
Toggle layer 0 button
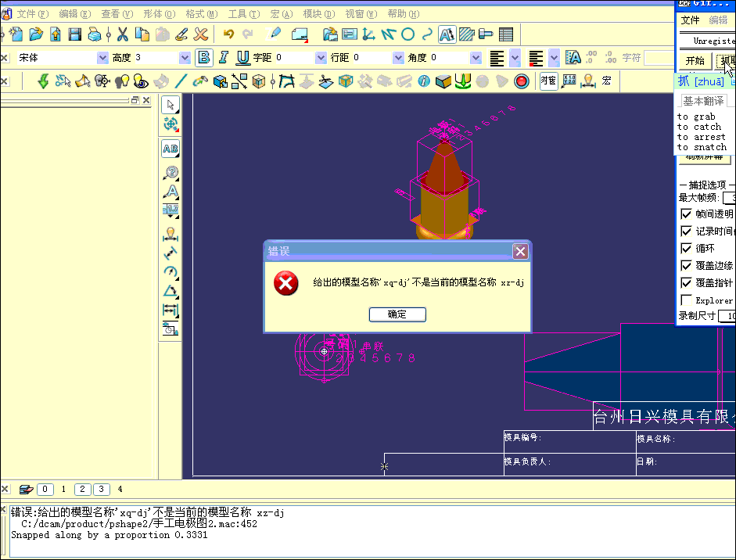pyautogui.click(x=45, y=489)
